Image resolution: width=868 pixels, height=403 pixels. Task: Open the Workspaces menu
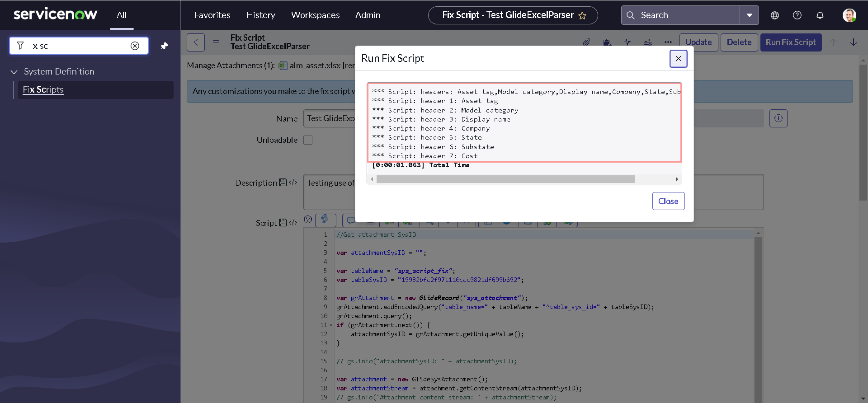tap(316, 15)
